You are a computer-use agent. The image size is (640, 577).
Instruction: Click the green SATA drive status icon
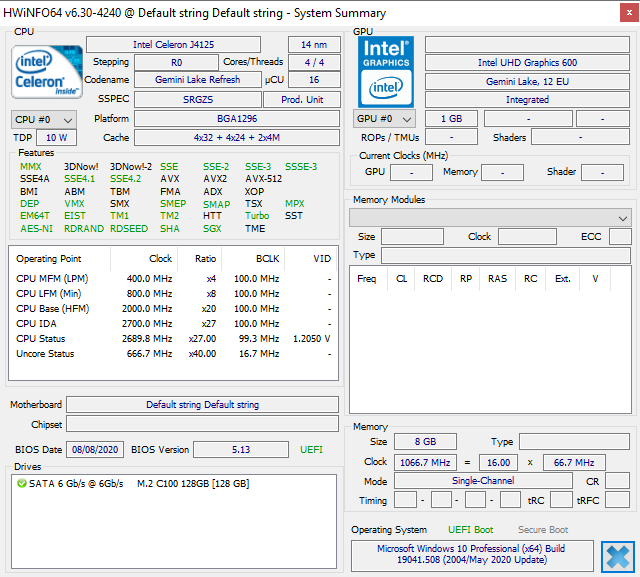22,484
